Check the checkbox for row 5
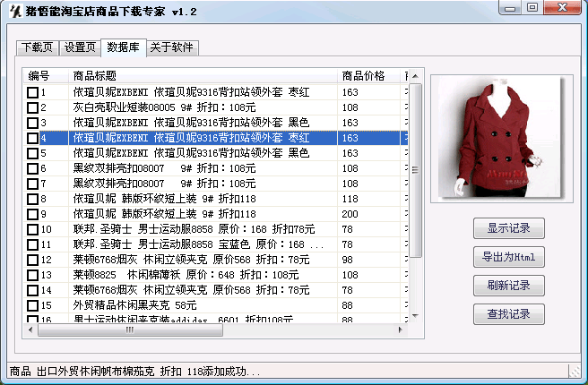588x385 pixels. point(32,153)
